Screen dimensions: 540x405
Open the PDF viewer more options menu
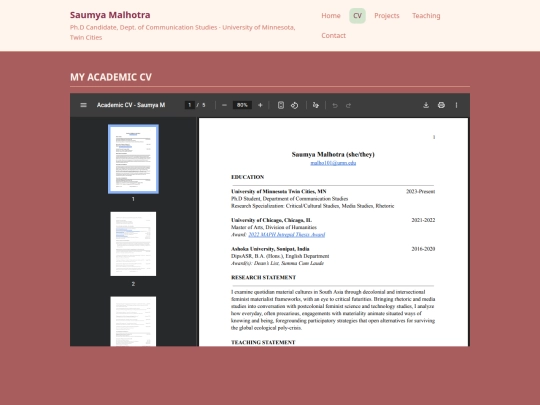456,105
